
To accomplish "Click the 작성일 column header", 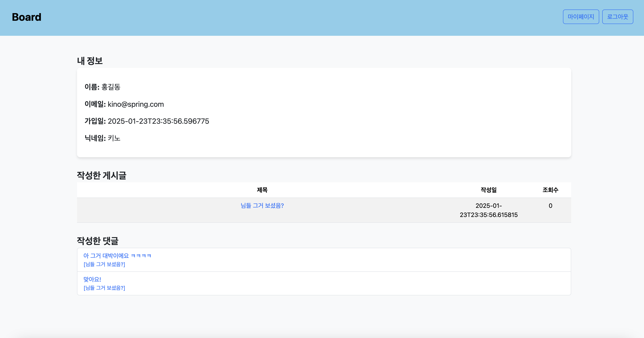I will (488, 190).
